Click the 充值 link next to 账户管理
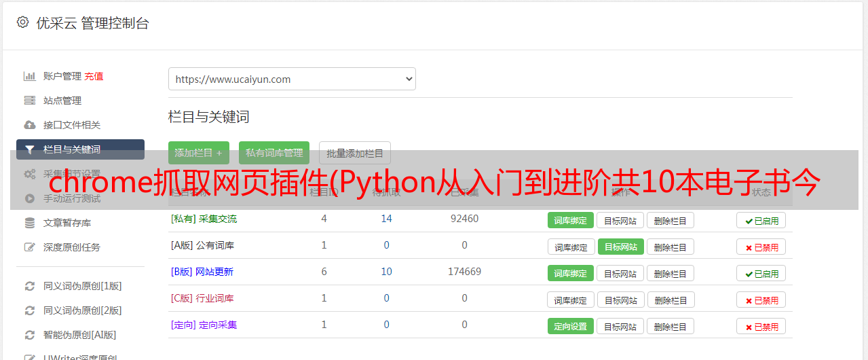The height and width of the screenshot is (360, 868). [94, 76]
